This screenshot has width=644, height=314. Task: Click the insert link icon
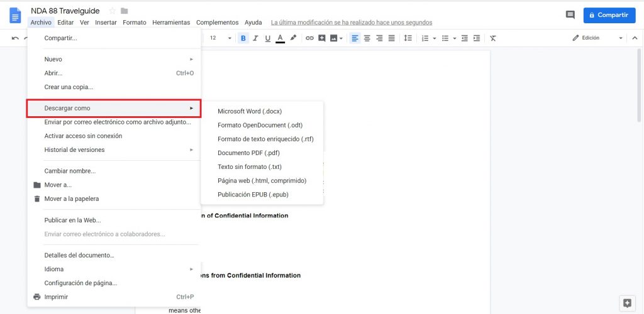(309, 38)
